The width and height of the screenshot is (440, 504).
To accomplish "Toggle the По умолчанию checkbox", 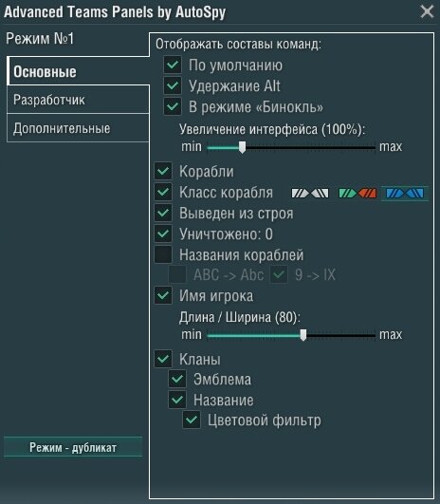I will (173, 65).
